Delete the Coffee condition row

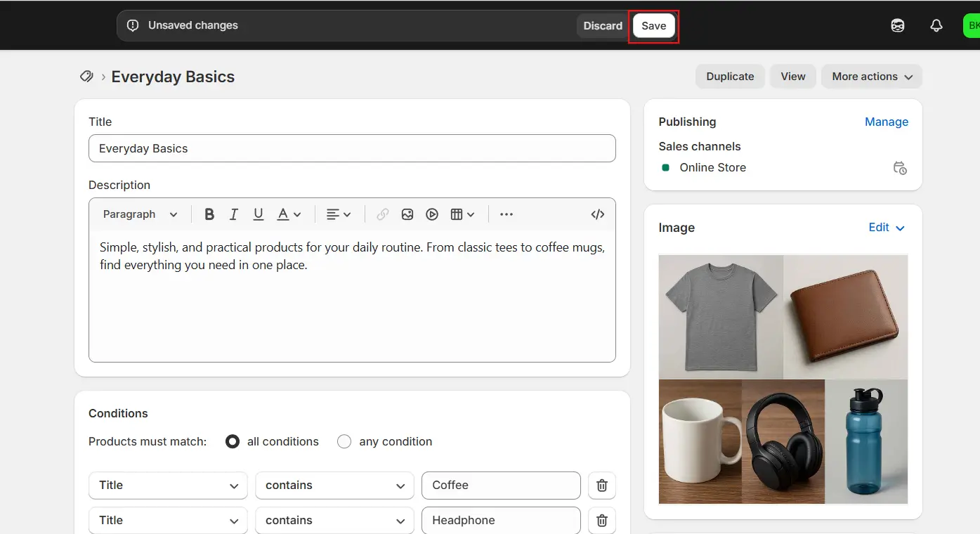(x=602, y=486)
